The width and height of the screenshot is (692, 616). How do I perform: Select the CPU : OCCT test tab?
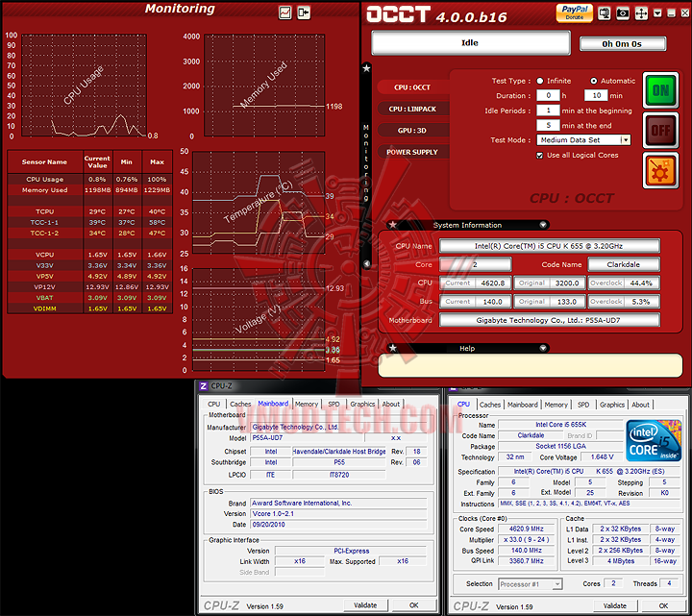[412, 87]
